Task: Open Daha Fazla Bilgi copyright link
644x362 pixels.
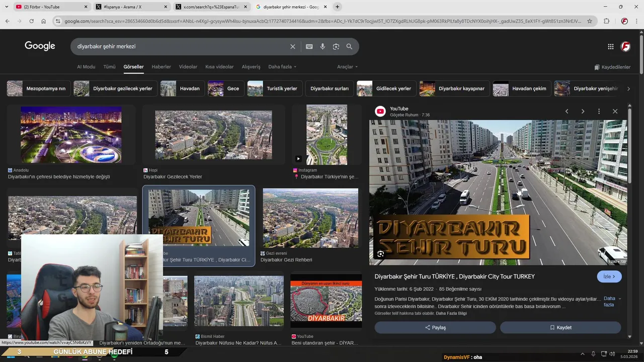Action: click(x=451, y=313)
